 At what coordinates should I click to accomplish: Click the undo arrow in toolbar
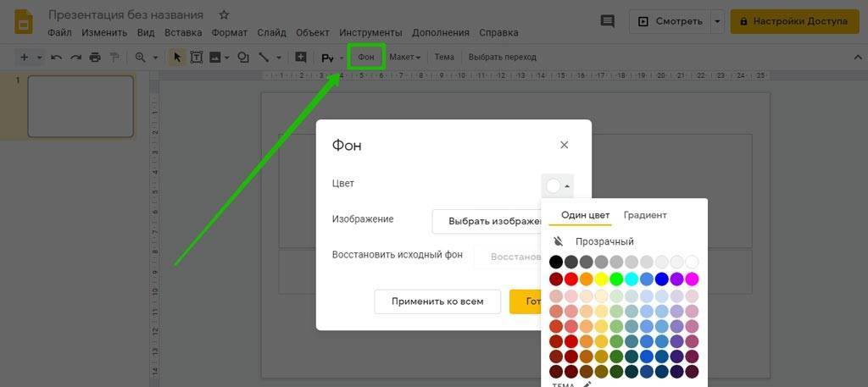pos(57,58)
